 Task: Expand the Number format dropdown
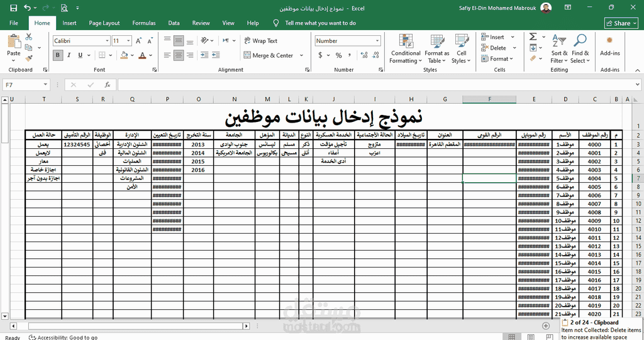[x=377, y=41]
